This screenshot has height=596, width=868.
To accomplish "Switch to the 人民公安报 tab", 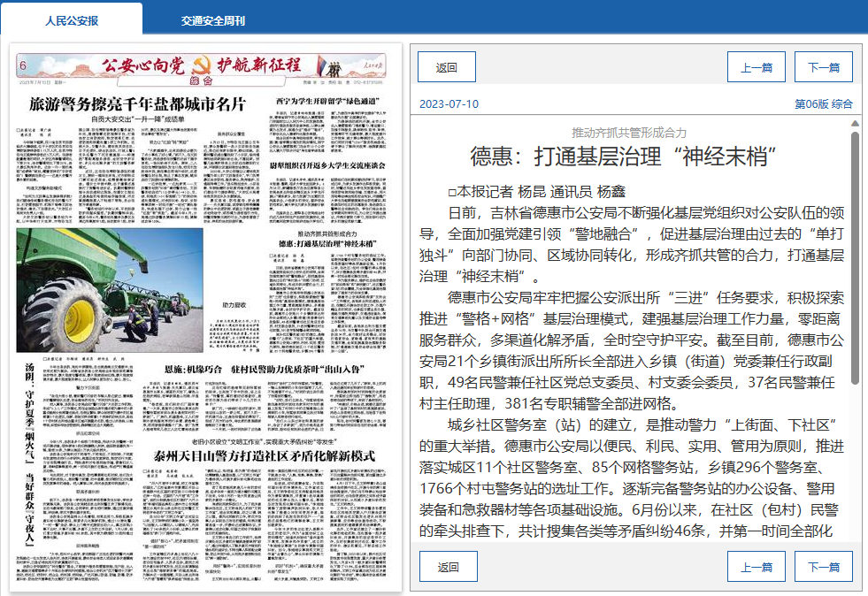I will coord(72,20).
